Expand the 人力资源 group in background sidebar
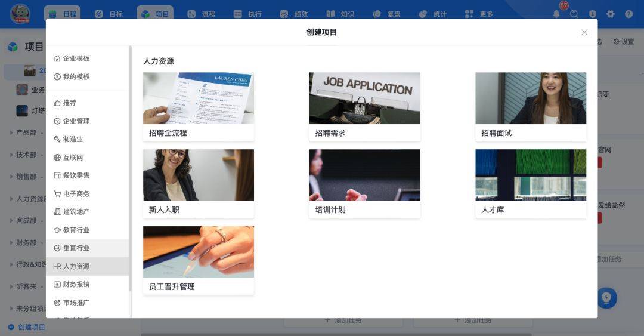Screen dimensions: 644x336 (x=11, y=199)
